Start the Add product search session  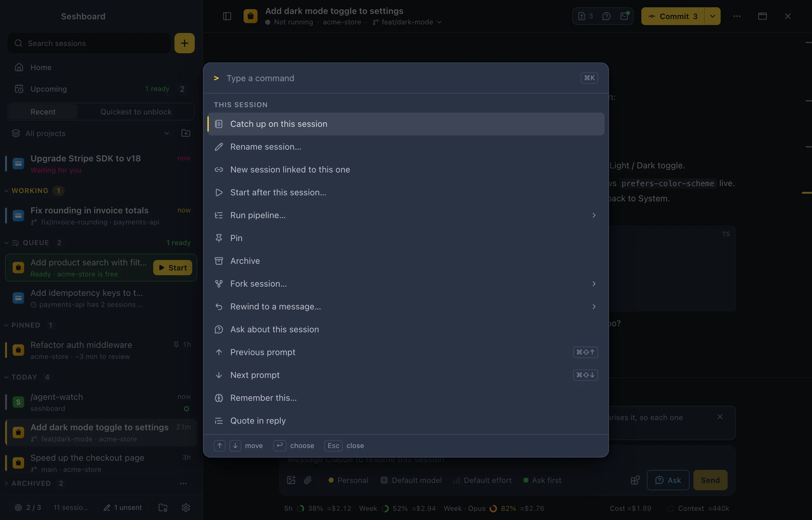coord(173,267)
